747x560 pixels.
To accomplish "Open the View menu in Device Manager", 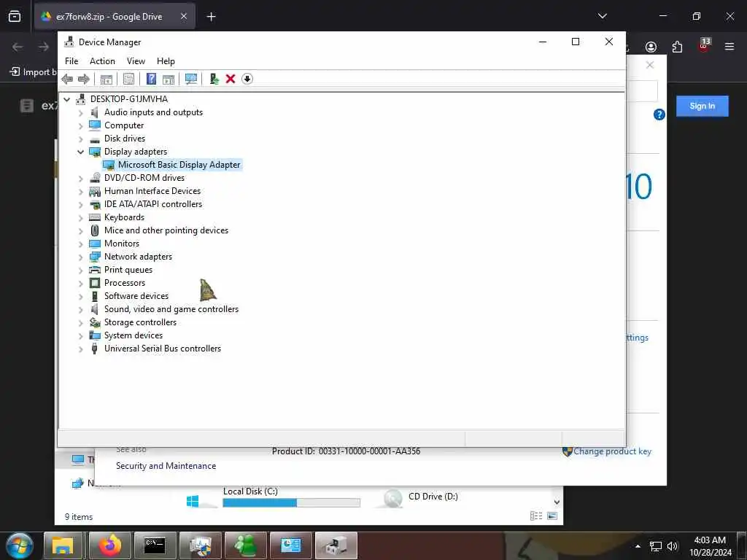I will [136, 61].
